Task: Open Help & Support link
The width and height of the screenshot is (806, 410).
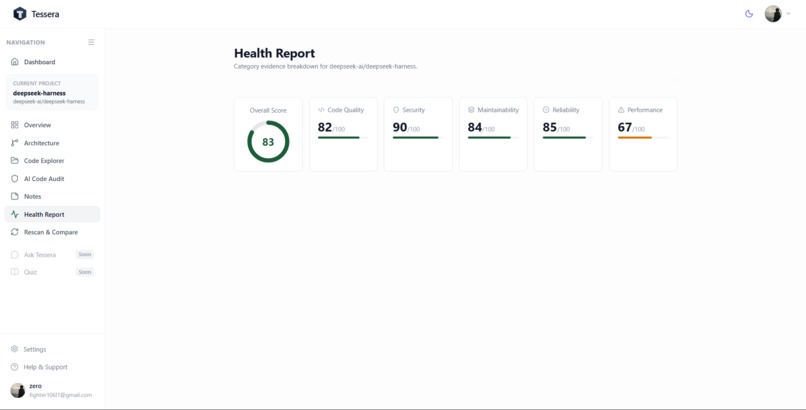Action: [x=45, y=367]
